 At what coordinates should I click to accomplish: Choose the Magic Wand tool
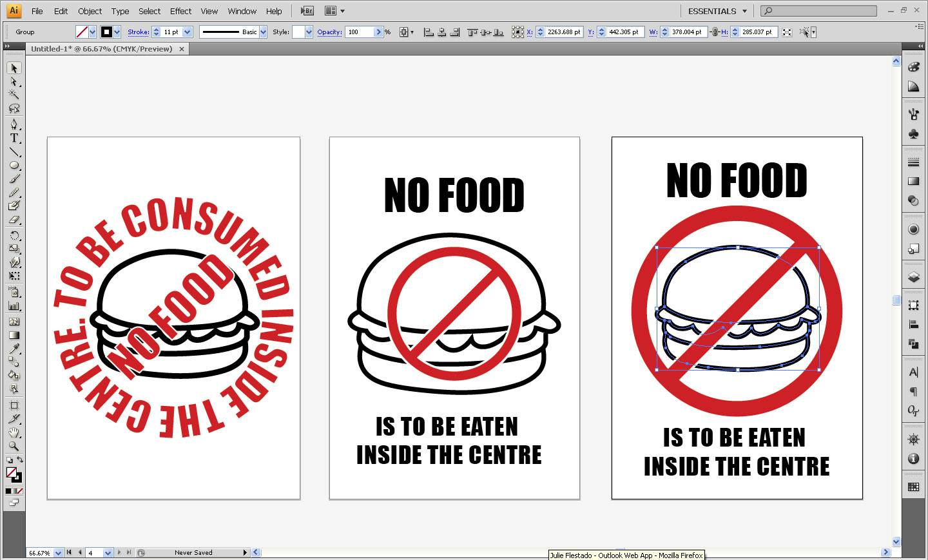(14, 95)
